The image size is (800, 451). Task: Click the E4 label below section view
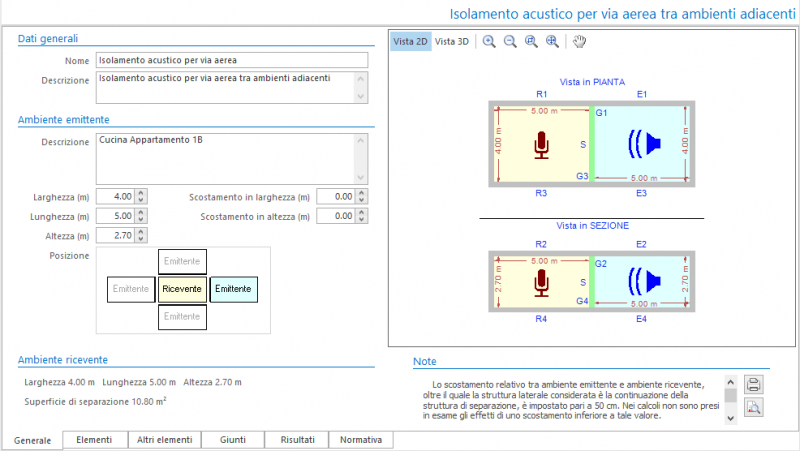tap(641, 319)
